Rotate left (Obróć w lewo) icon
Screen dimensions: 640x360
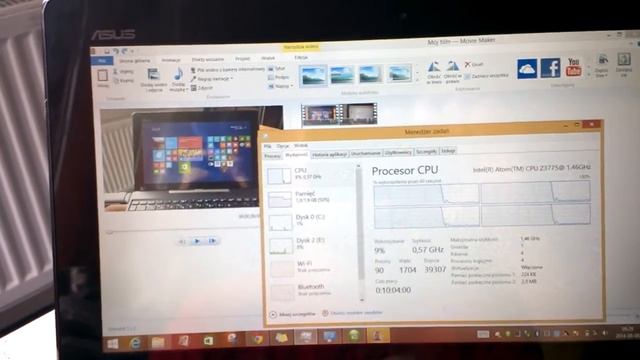coord(433,66)
